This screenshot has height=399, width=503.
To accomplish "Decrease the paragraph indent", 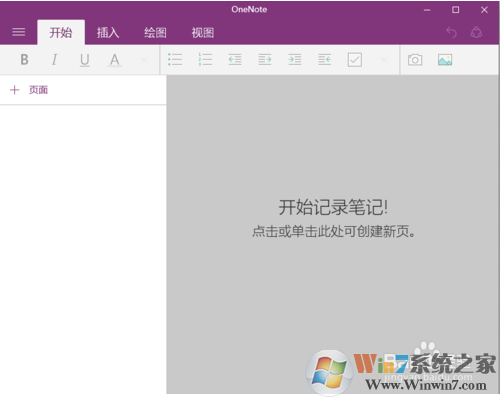I will pos(235,60).
